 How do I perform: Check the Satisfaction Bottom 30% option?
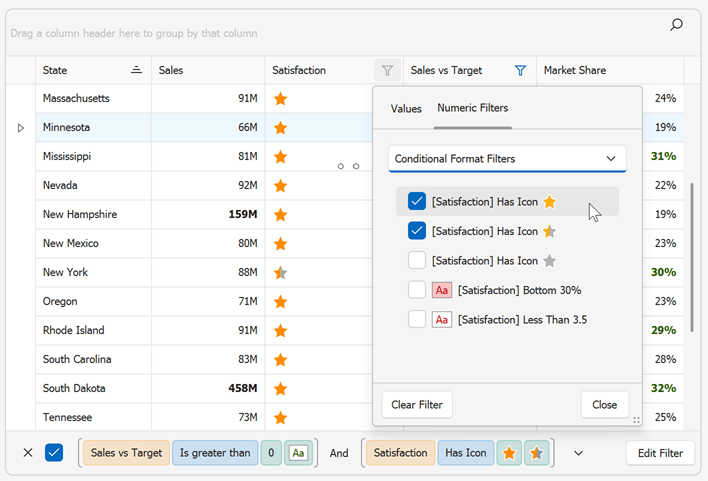[x=417, y=290]
